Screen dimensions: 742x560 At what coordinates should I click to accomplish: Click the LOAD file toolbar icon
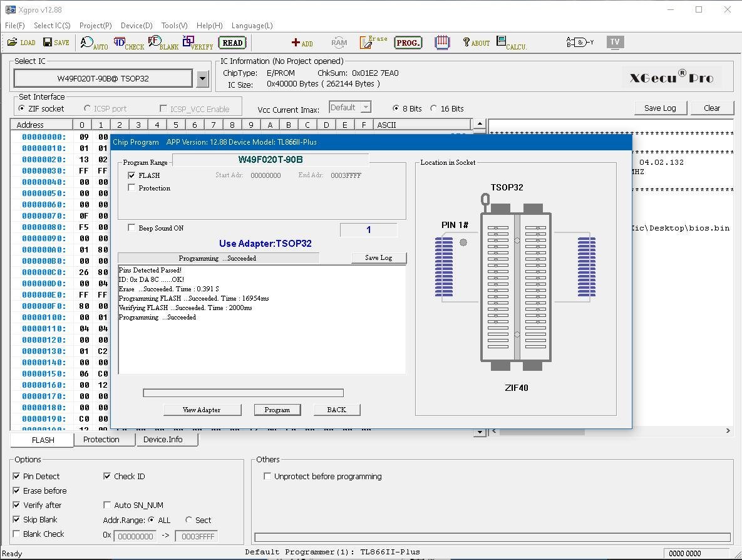21,43
